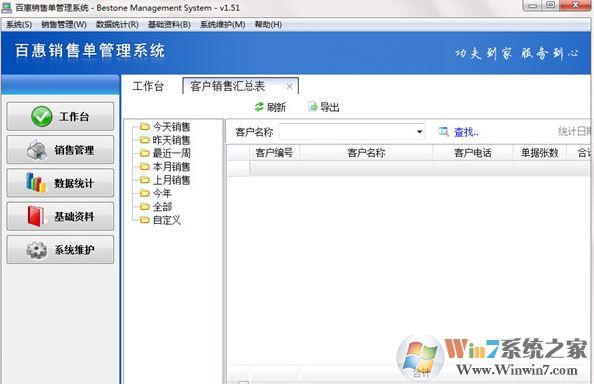The image size is (594, 384).
Task: Click the 数据统计 sidebar button label
Action: (74, 183)
